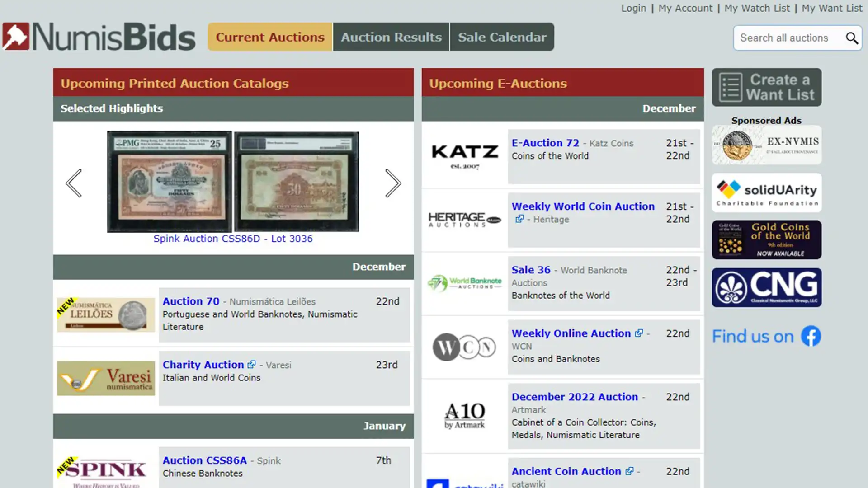Switch to Auction Results tab

coord(391,37)
